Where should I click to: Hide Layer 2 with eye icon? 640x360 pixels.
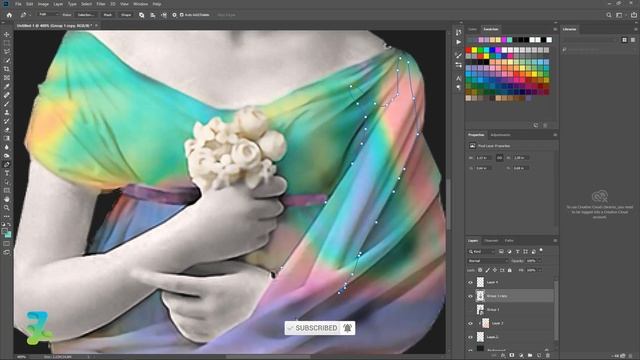pyautogui.click(x=470, y=337)
